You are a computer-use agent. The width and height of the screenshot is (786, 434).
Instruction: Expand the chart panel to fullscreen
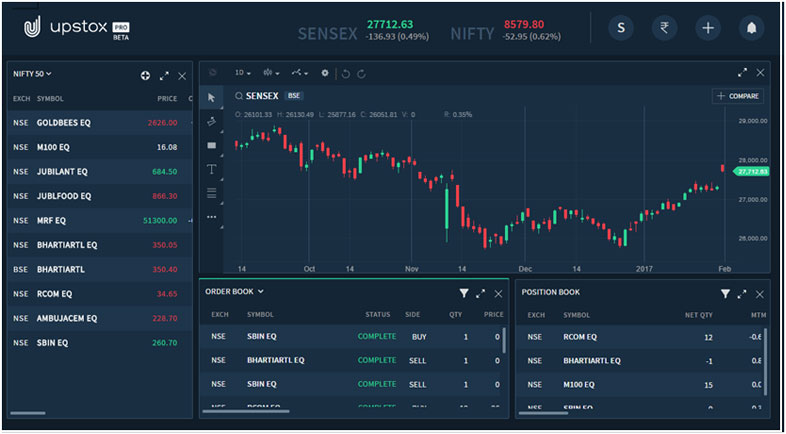tap(742, 73)
